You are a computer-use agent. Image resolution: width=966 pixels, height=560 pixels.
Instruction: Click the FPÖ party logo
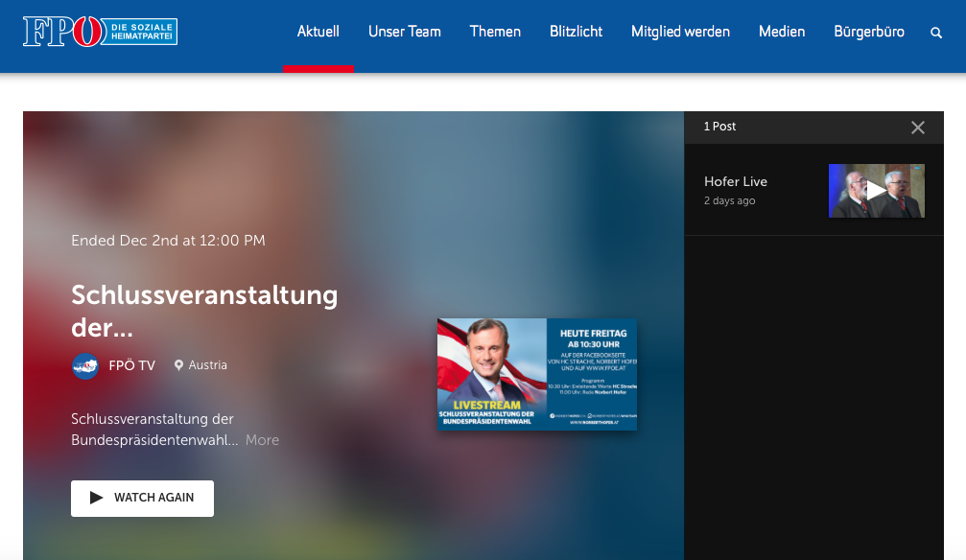(101, 32)
